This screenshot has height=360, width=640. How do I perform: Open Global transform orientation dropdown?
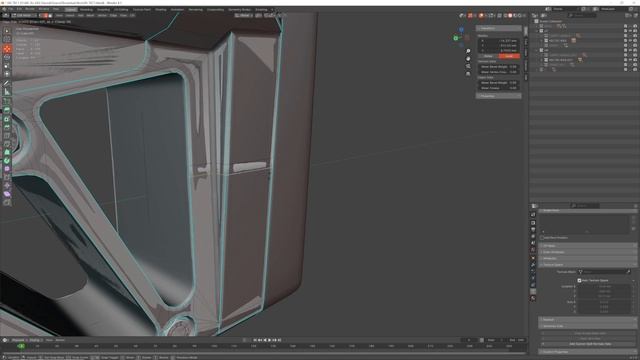pyautogui.click(x=244, y=16)
